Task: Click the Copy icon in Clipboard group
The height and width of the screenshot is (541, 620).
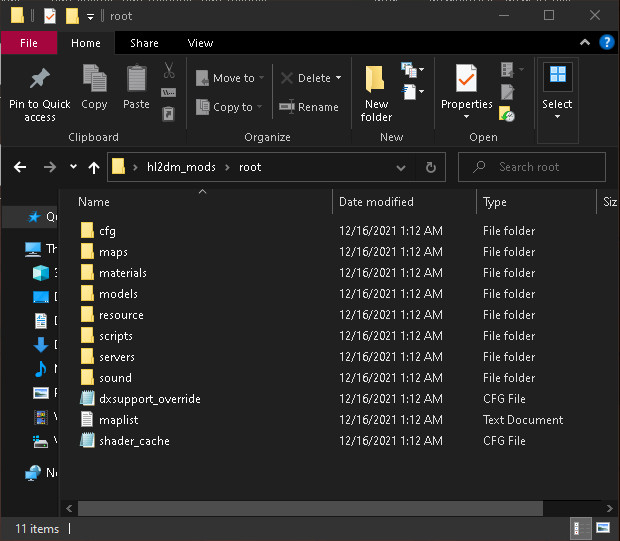Action: [x=95, y=78]
